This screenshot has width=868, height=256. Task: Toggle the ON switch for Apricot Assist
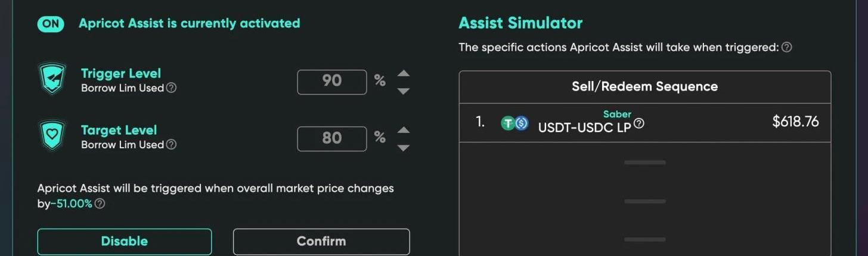pos(51,23)
